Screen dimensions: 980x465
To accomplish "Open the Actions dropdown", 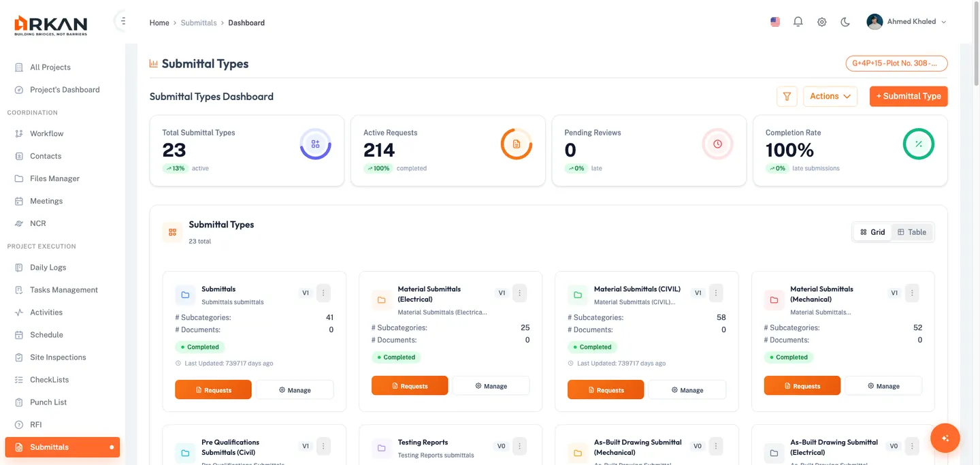I will coord(830,96).
